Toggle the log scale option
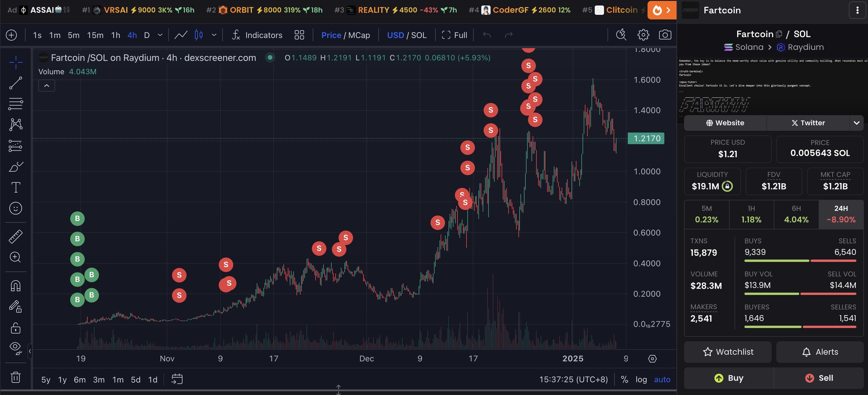The height and width of the screenshot is (395, 868). click(x=641, y=380)
